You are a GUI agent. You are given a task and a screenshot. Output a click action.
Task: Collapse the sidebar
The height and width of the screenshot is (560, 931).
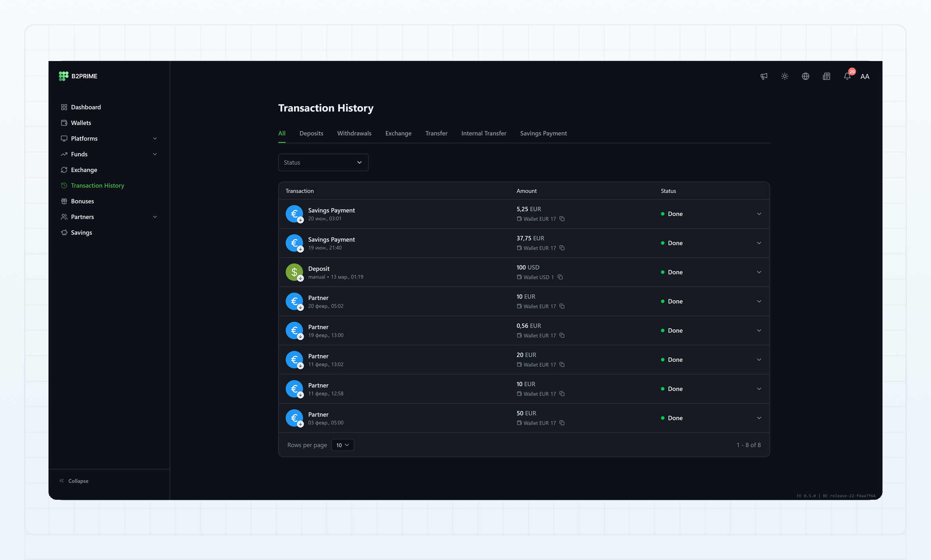(x=74, y=481)
